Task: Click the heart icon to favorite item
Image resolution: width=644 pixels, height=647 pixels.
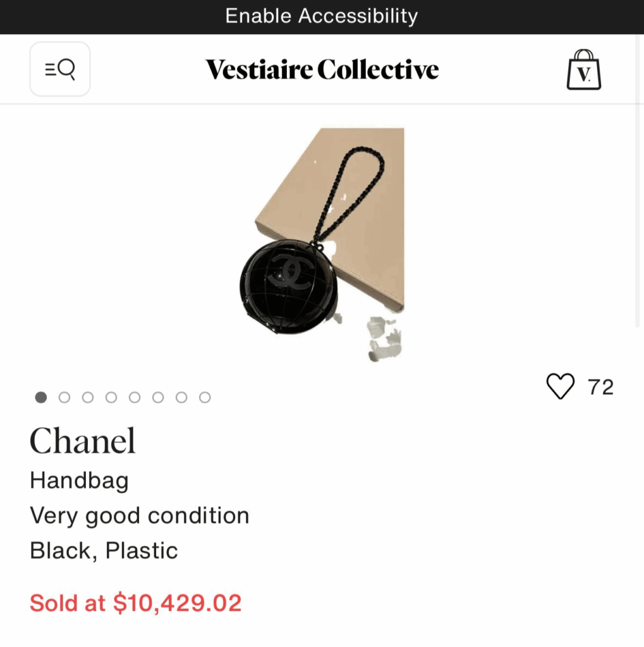Action: coord(561,386)
